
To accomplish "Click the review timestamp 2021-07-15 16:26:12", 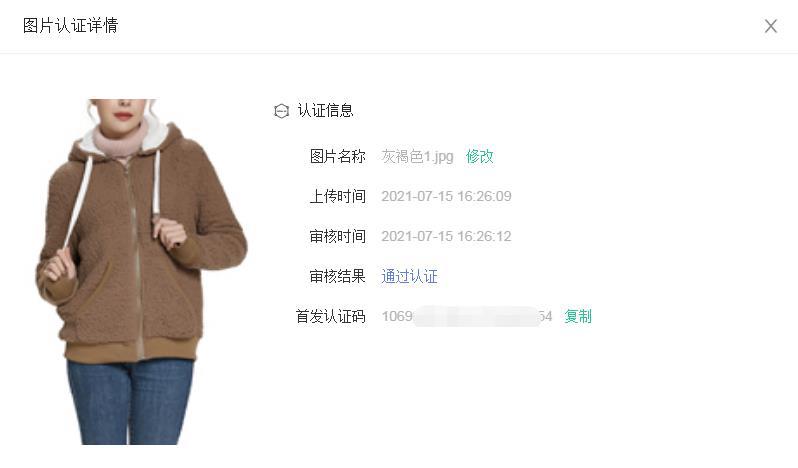I will pyautogui.click(x=446, y=236).
